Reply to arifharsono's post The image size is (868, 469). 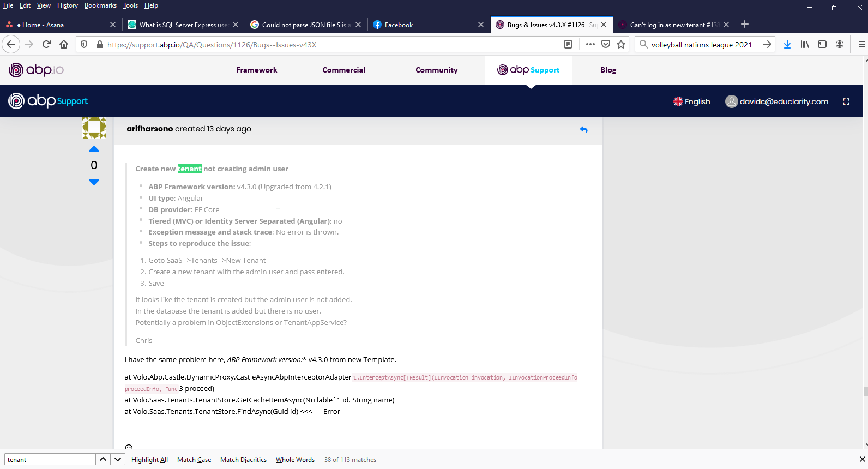pyautogui.click(x=584, y=130)
